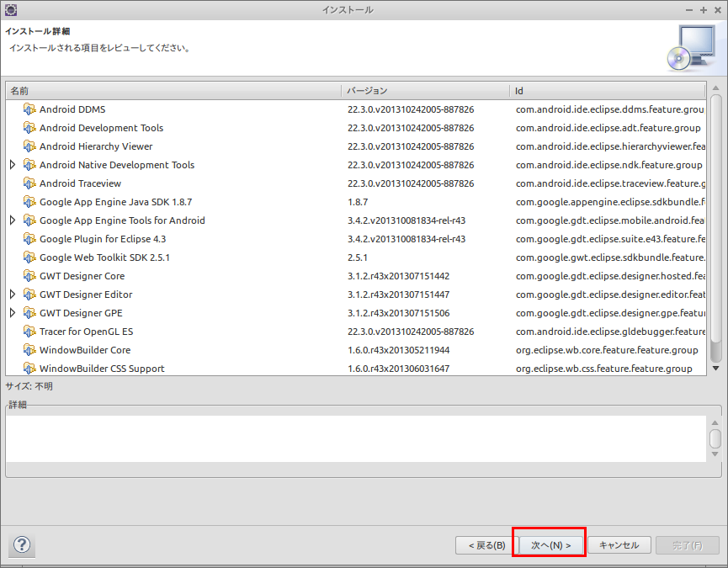
Task: Select the WindowBuilder Core row name
Action: pyautogui.click(x=85, y=350)
